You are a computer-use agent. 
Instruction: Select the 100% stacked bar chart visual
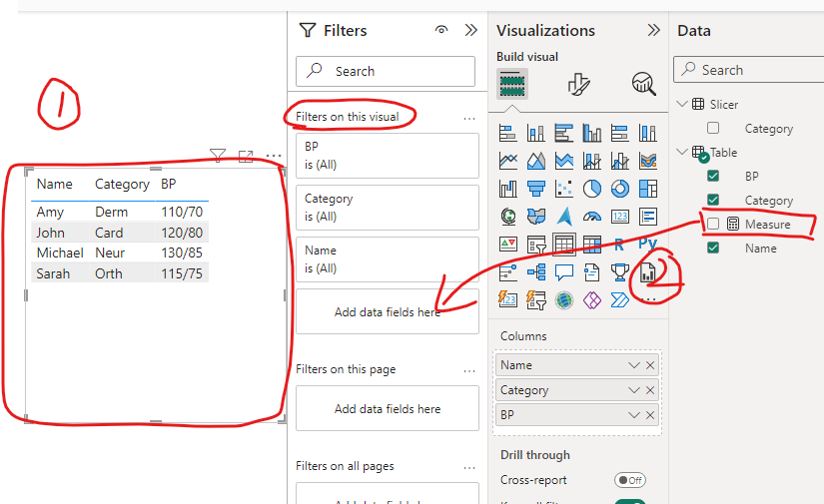pyautogui.click(x=620, y=133)
